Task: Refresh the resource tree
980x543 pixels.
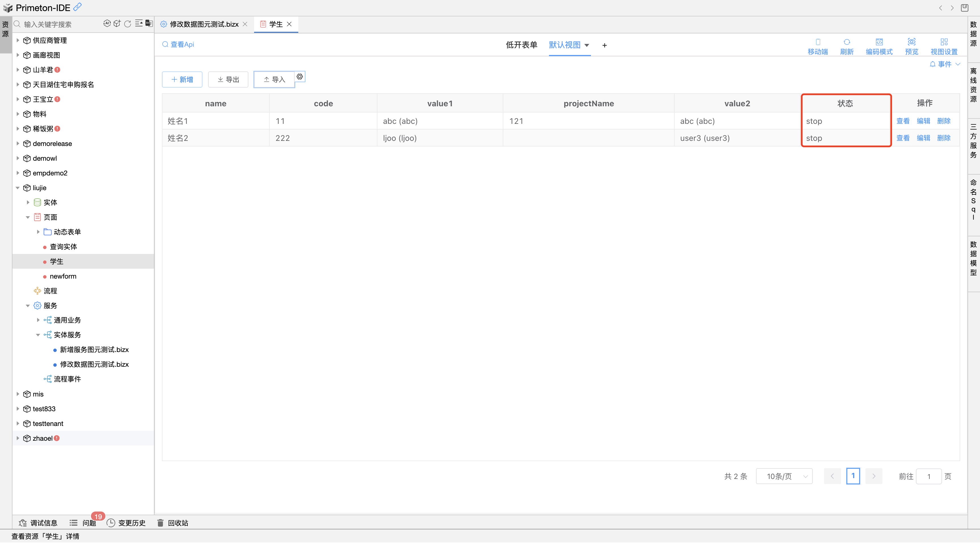Action: [128, 24]
